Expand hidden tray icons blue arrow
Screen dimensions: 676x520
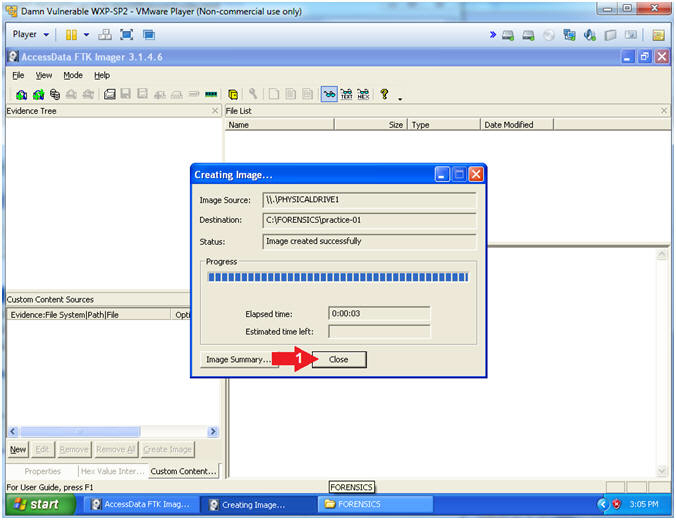pyautogui.click(x=603, y=504)
